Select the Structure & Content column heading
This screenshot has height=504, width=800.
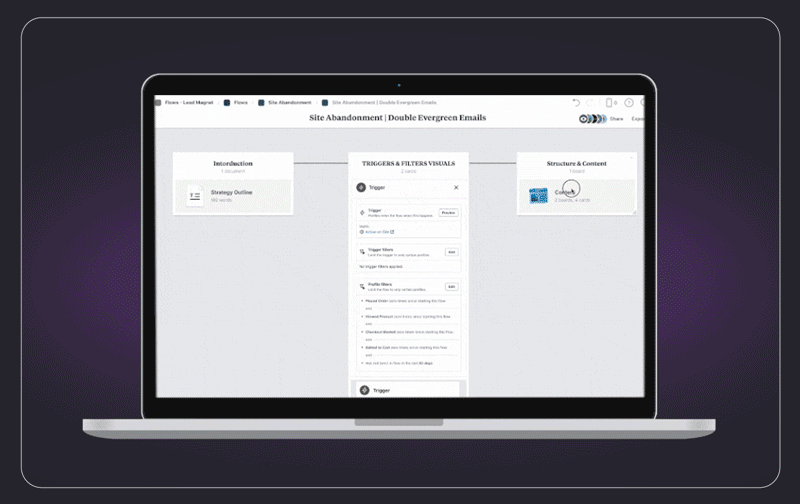[576, 163]
